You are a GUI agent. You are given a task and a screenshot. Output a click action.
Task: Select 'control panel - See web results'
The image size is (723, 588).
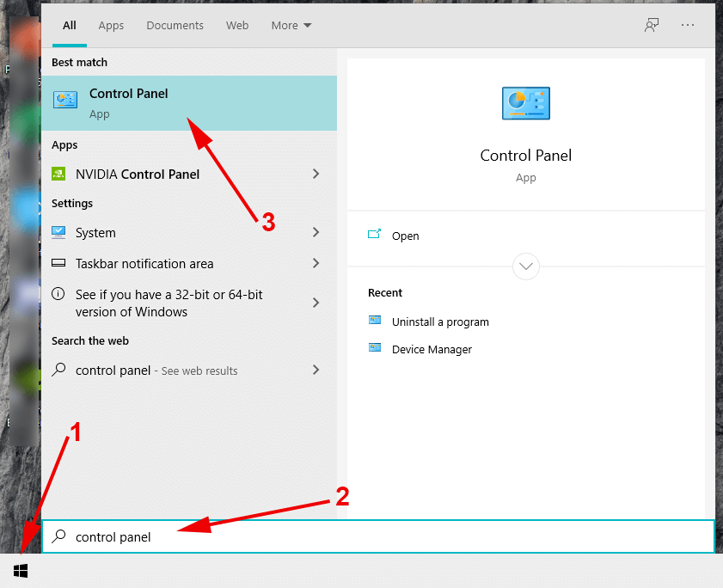pos(189,370)
